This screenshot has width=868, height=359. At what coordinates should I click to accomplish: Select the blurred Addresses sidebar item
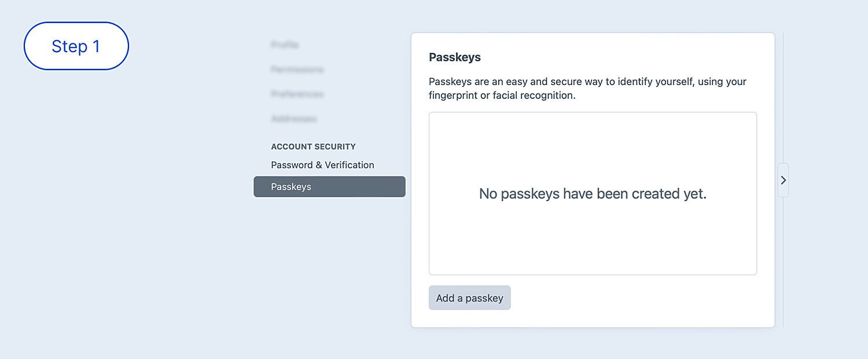point(294,119)
